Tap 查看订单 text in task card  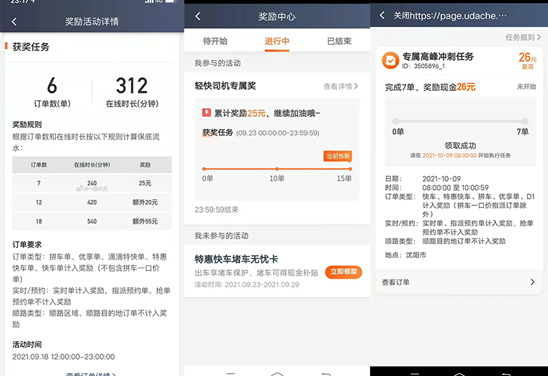[396, 282]
